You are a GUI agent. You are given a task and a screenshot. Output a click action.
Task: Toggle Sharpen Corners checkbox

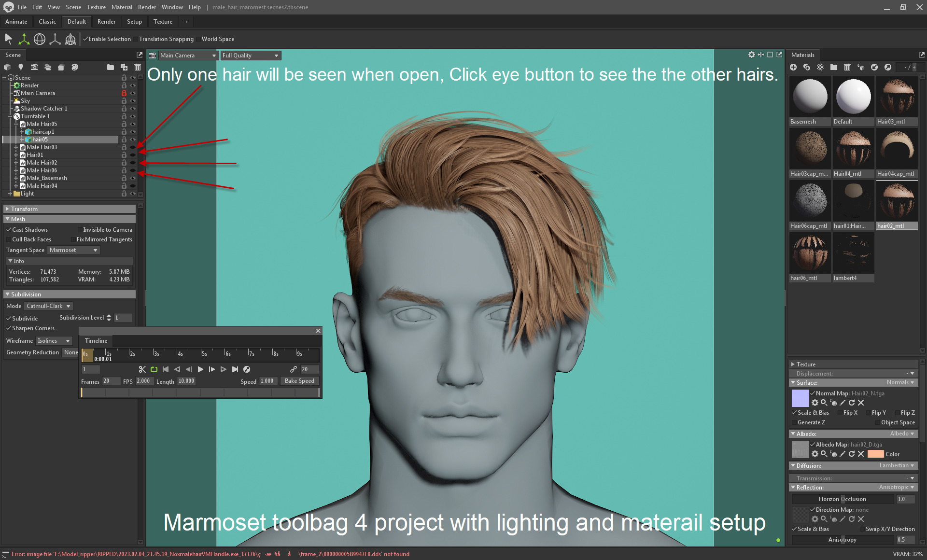coord(9,328)
